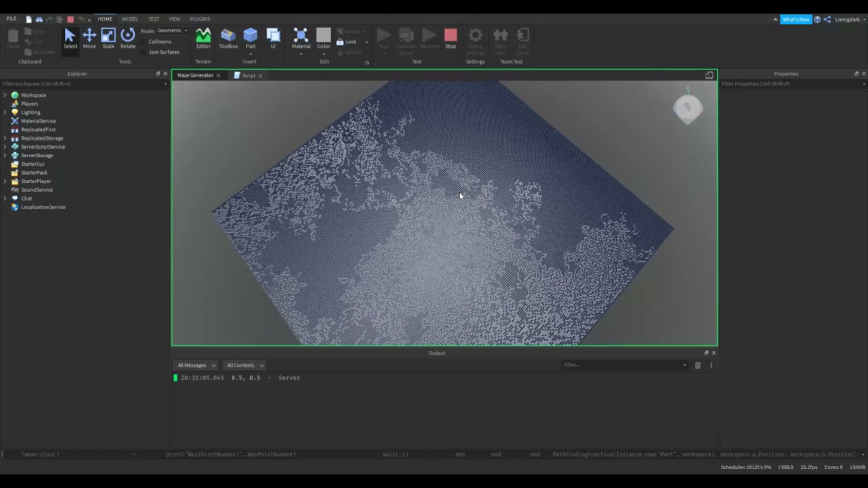Expand the Workspace node
The height and width of the screenshot is (488, 868).
[5, 95]
